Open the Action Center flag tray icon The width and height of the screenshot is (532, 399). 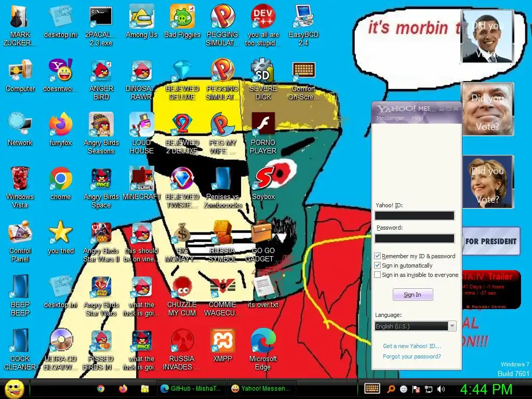pos(416,389)
